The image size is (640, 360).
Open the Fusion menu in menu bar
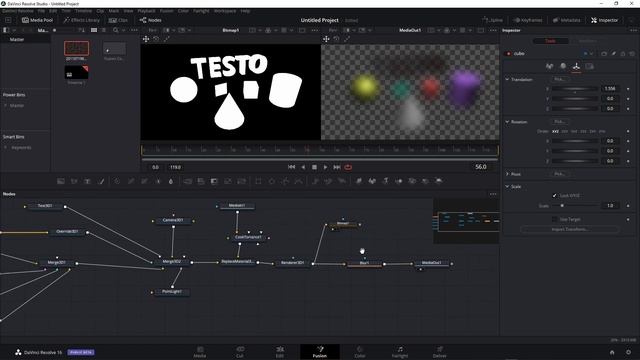tap(166, 11)
